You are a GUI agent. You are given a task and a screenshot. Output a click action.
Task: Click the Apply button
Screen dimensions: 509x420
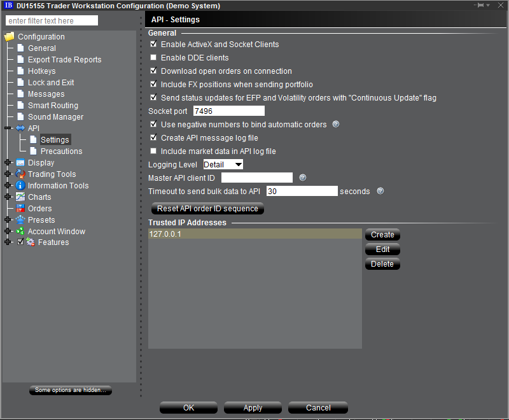253,408
